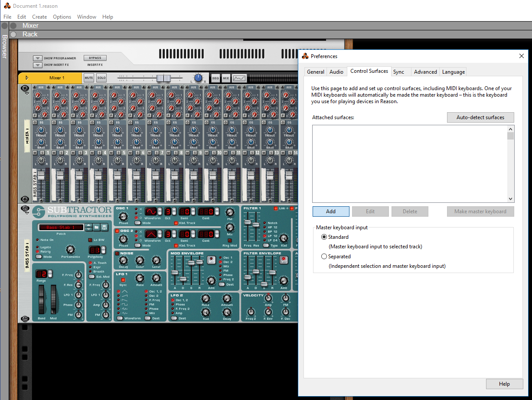Click Mod Envelope invert icon button

pyautogui.click(x=211, y=260)
